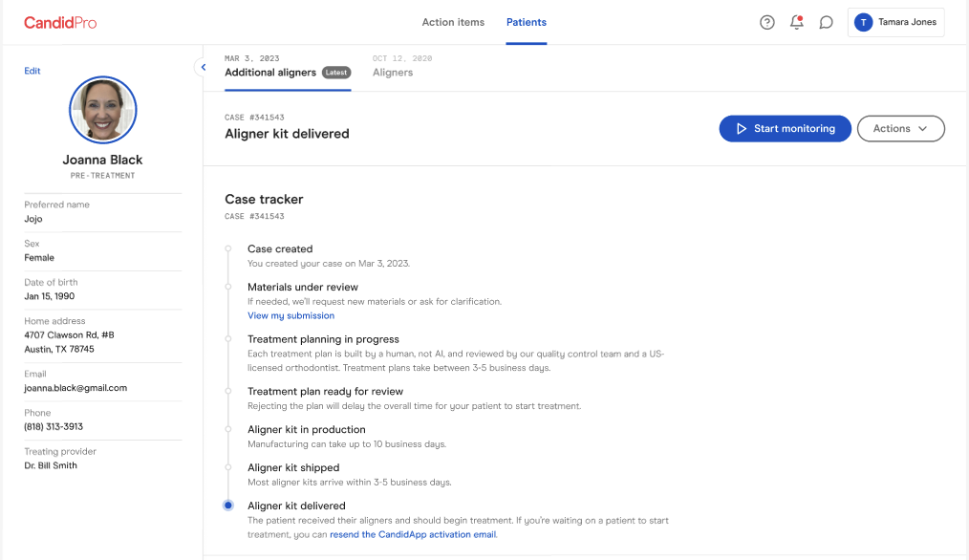
Task: Click Edit above the patient photo
Action: pos(32,71)
